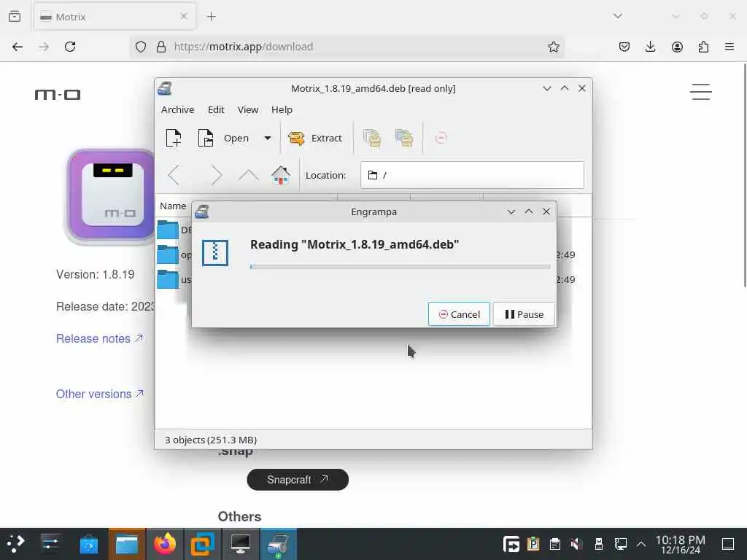Close the Engrampa progress dialog
The image size is (747, 560).
point(546,211)
